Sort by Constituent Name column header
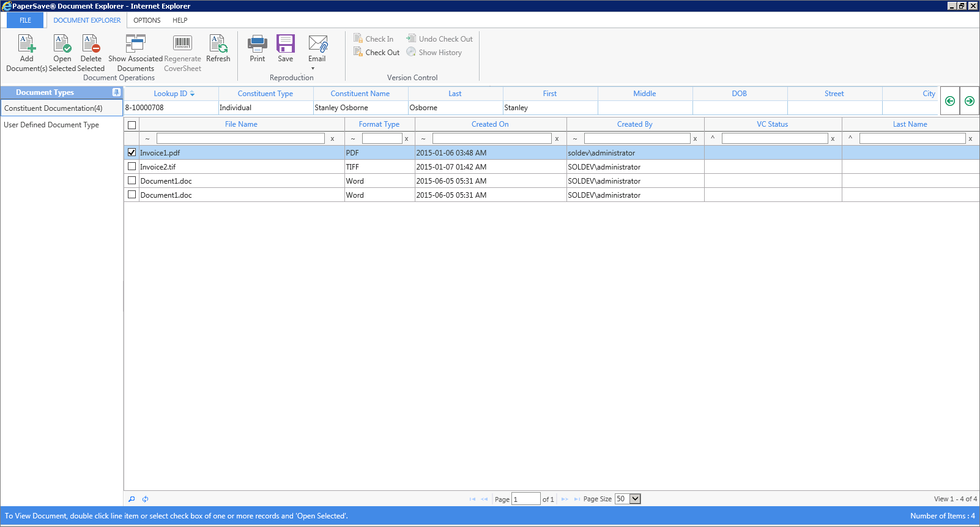This screenshot has width=980, height=527. pyautogui.click(x=360, y=94)
